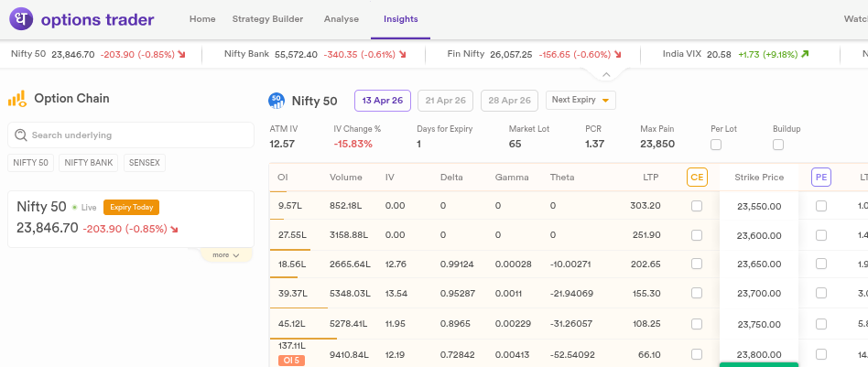Click the PE column header badge
The image size is (868, 367).
coord(821,178)
